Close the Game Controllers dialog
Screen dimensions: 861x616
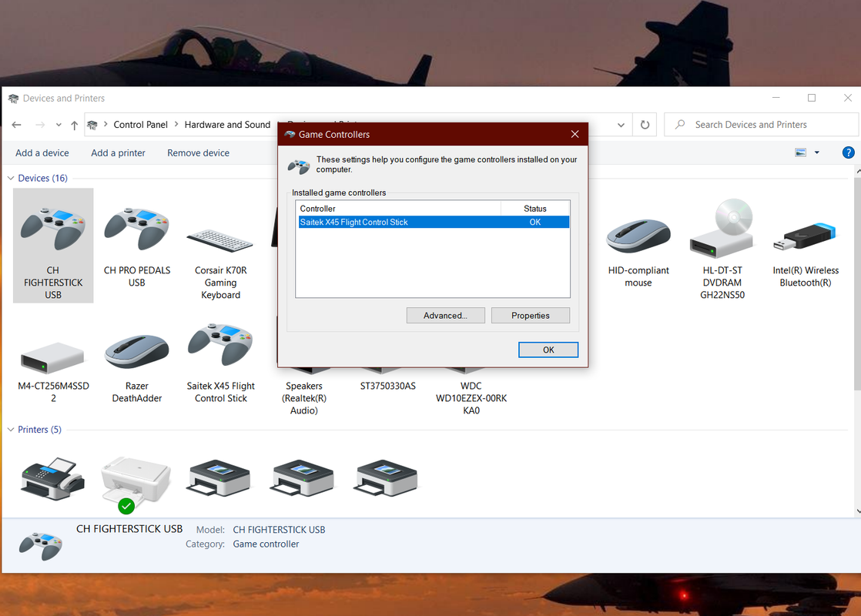[x=575, y=135]
